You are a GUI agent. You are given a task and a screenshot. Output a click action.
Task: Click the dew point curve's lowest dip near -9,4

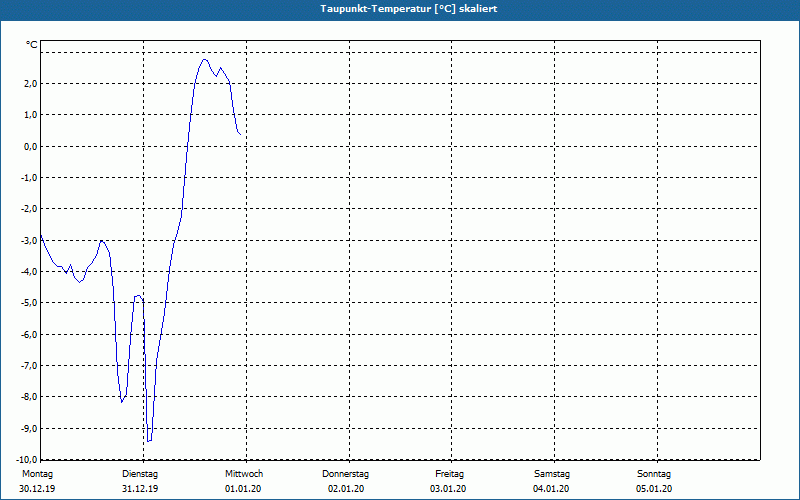[148, 441]
